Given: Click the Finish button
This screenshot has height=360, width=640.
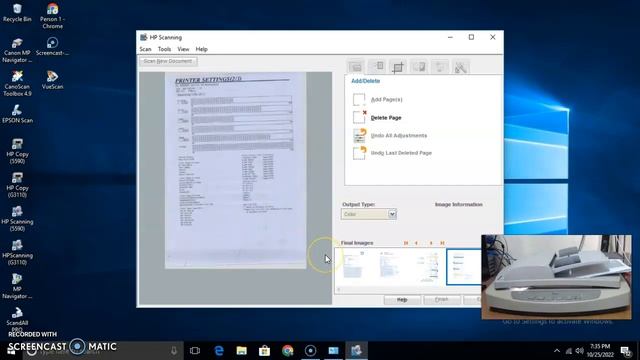Looking at the screenshot, I should [442, 300].
